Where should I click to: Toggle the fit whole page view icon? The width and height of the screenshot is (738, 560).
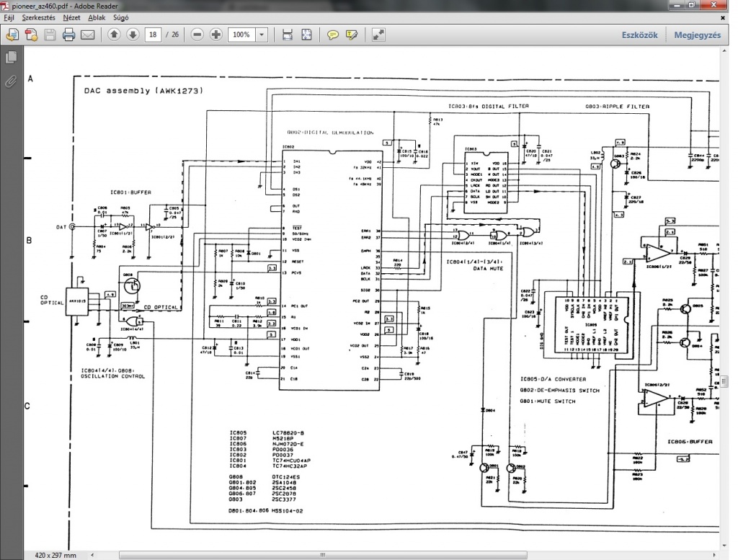[x=306, y=35]
